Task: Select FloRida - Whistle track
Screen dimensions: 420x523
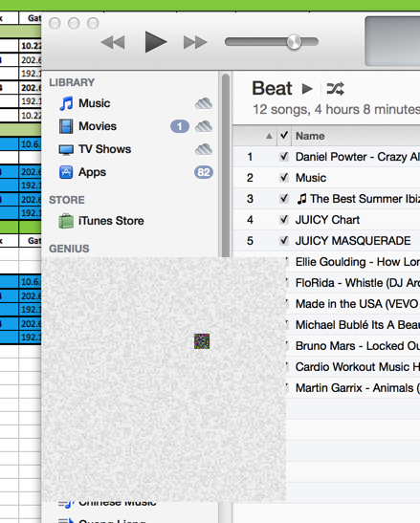Action: point(358,283)
